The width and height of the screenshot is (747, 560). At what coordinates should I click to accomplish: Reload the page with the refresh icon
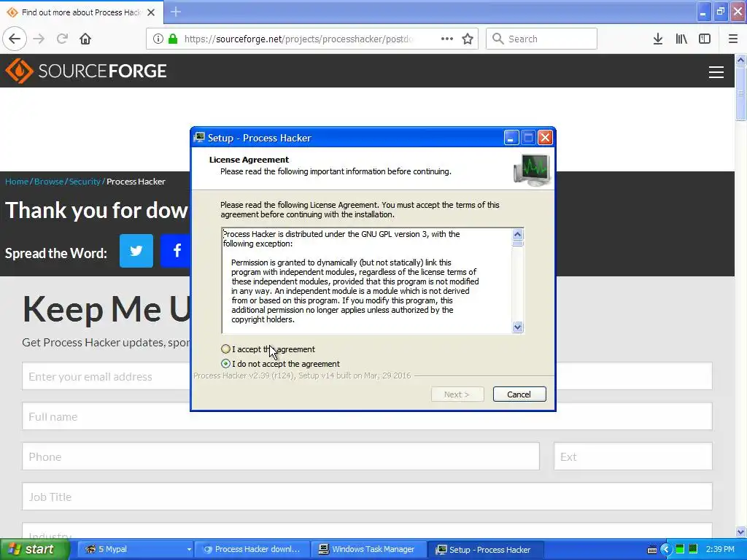point(62,39)
